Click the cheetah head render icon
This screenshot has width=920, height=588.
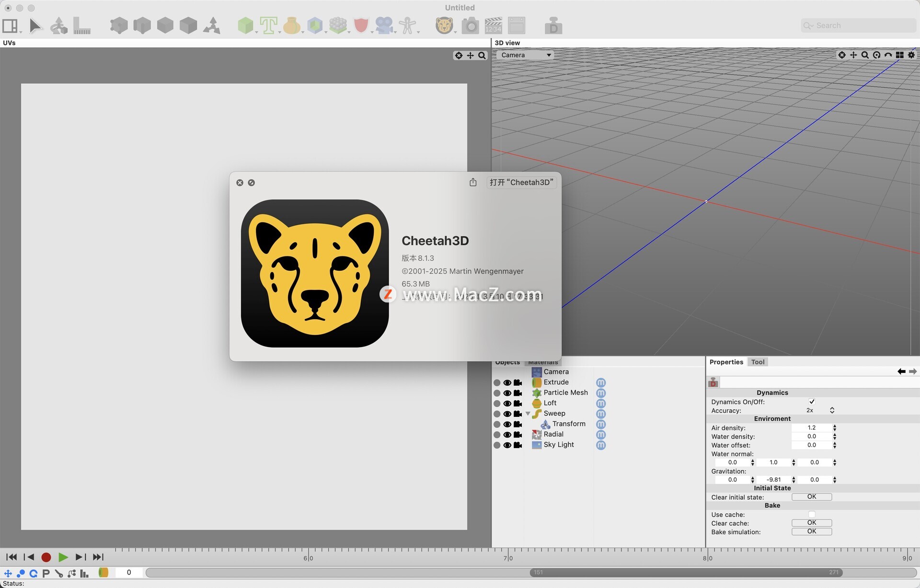click(444, 25)
